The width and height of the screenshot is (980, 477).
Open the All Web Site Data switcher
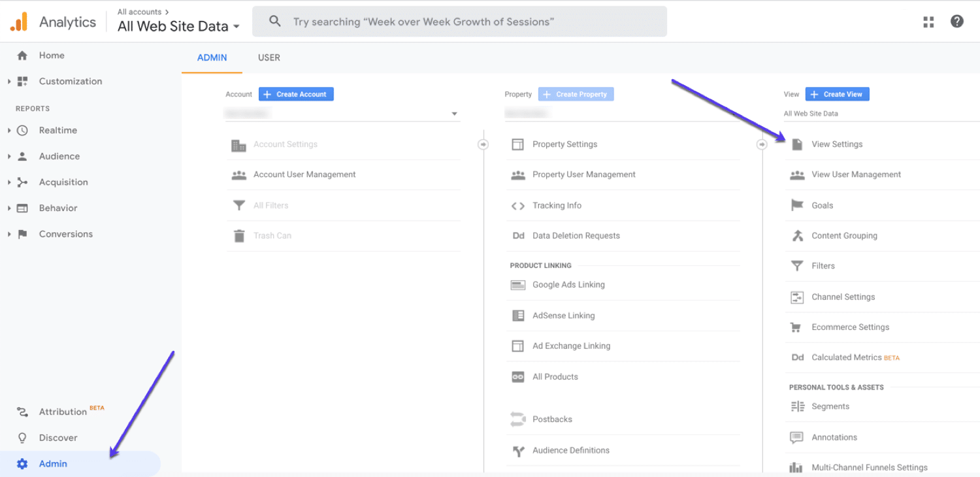tap(177, 26)
